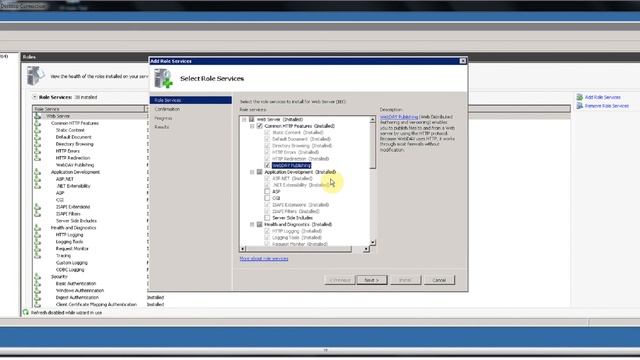Click the installed icon beside Default Document row
The image size is (640, 360).
pos(38,137)
